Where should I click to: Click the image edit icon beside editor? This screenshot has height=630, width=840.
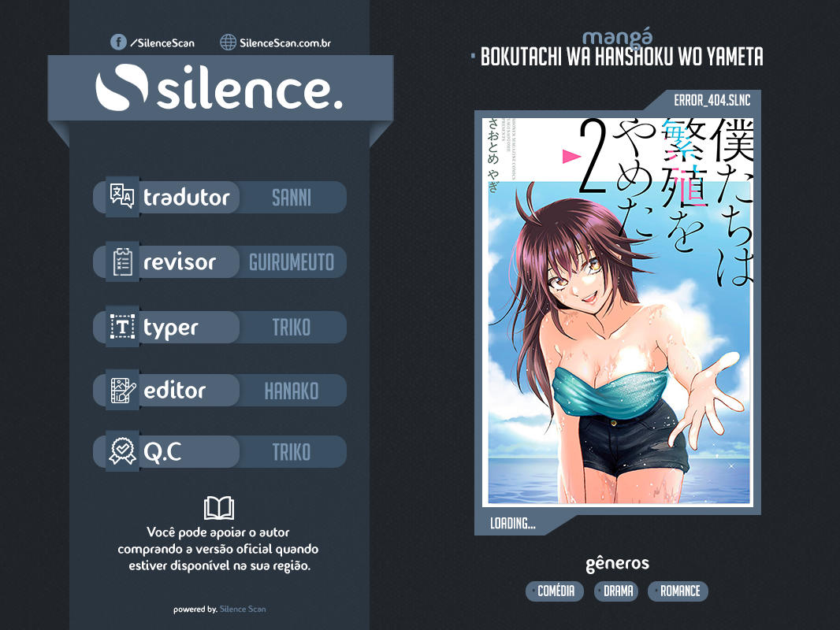tap(123, 390)
